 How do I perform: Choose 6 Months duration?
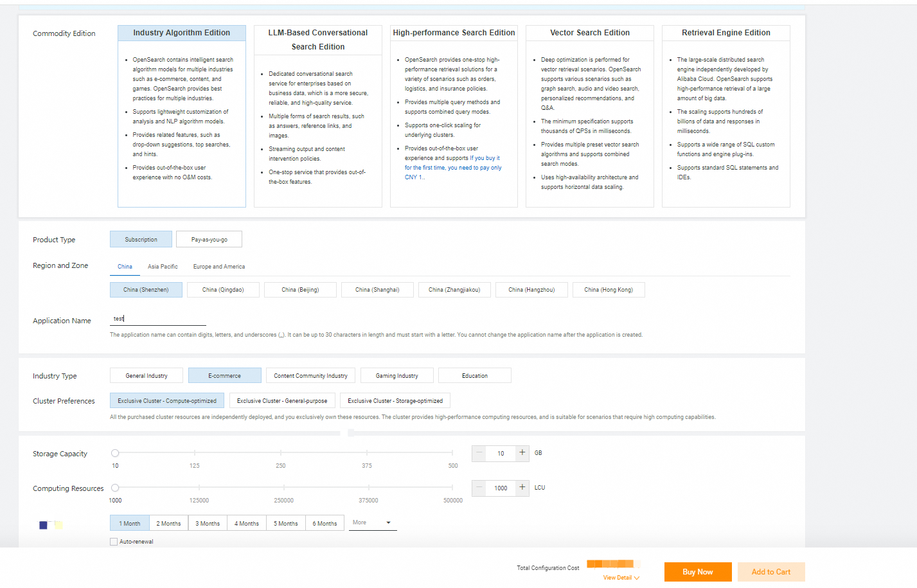(x=325, y=523)
